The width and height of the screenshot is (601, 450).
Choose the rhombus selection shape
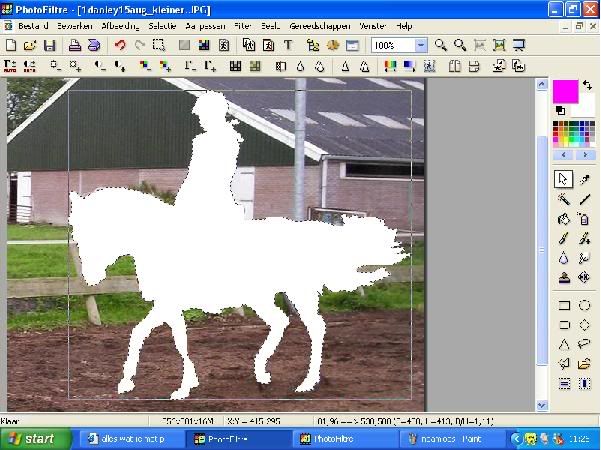coord(584,325)
